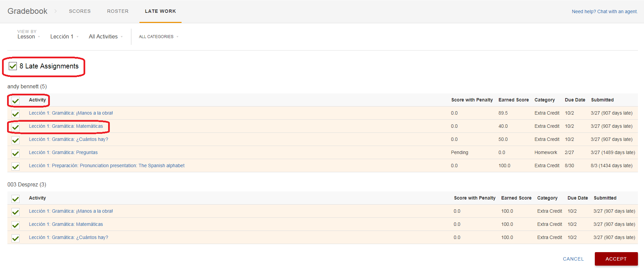Click the 8/3 (1434 days late) cell
The height and width of the screenshot is (270, 644).
[612, 166]
